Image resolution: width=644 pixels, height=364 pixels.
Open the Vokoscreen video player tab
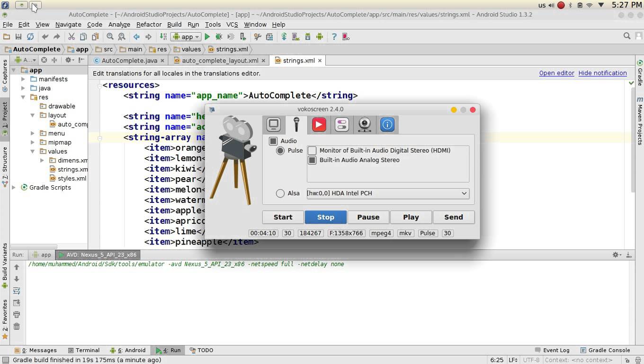(318, 125)
